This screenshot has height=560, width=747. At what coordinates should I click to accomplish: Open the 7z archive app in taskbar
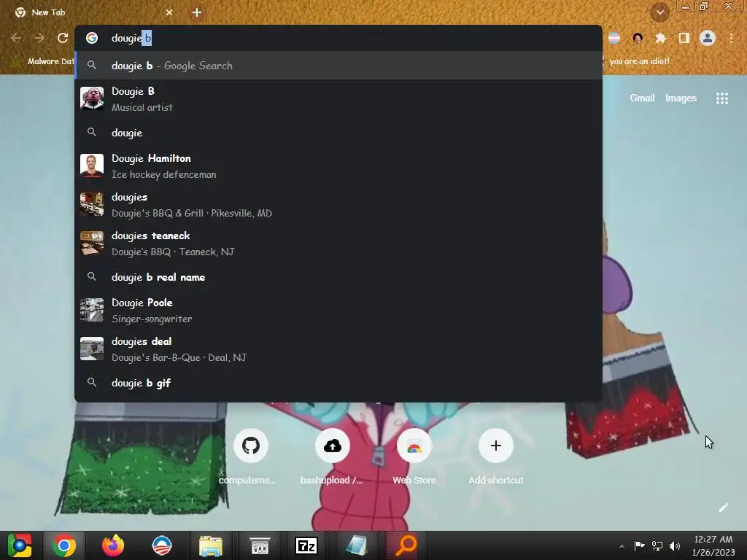[x=306, y=545]
